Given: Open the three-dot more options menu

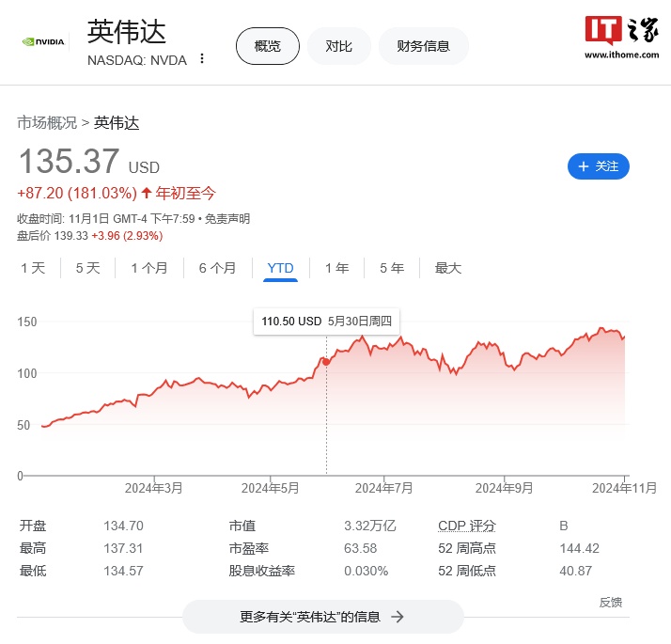Looking at the screenshot, I should coord(202,59).
